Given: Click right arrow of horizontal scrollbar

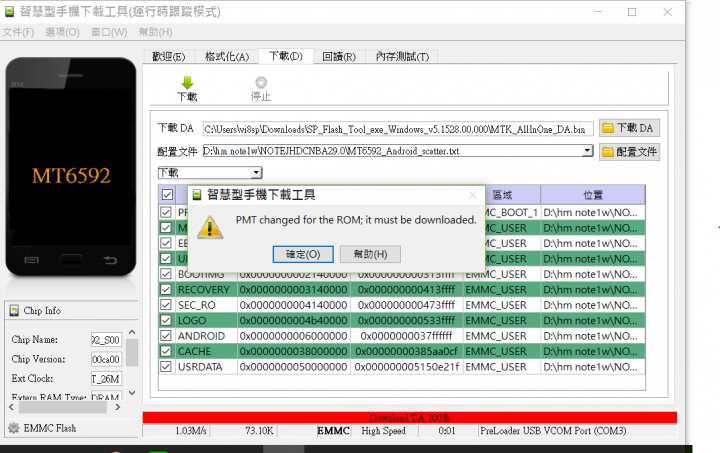Looking at the screenshot, I should (118, 407).
